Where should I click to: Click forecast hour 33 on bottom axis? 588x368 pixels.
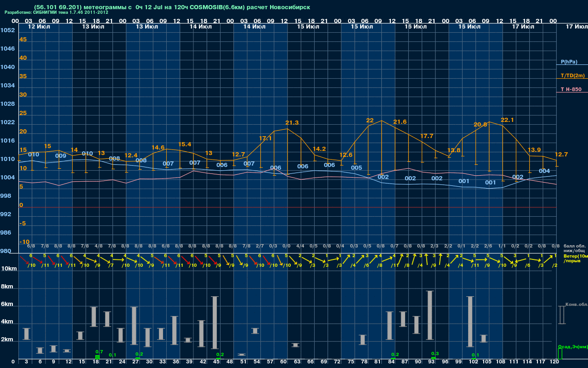tap(162, 362)
